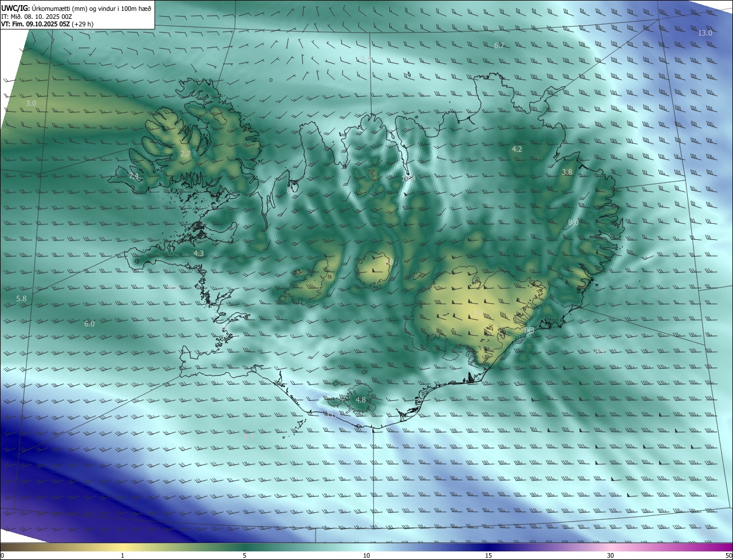Click the 8.3 value label on the map
The image size is (733, 560).
(529, 330)
